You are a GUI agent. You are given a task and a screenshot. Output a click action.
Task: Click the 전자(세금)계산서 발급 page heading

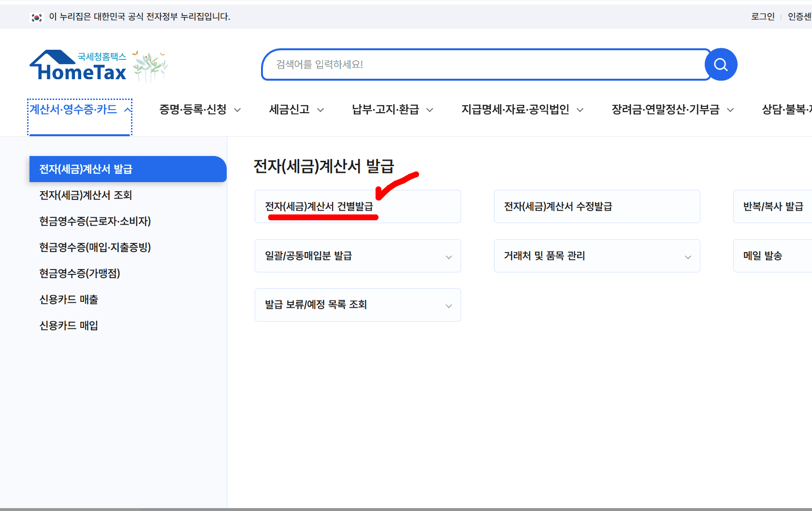324,166
